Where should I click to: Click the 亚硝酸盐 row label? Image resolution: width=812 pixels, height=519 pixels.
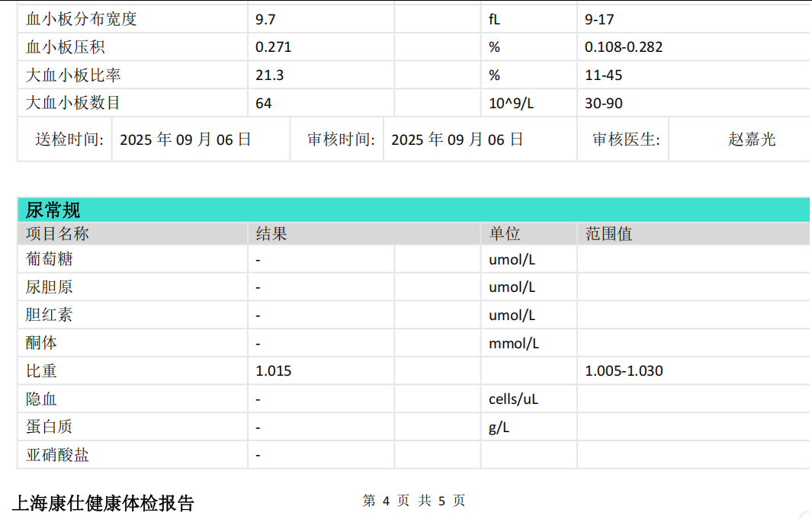tap(57, 456)
